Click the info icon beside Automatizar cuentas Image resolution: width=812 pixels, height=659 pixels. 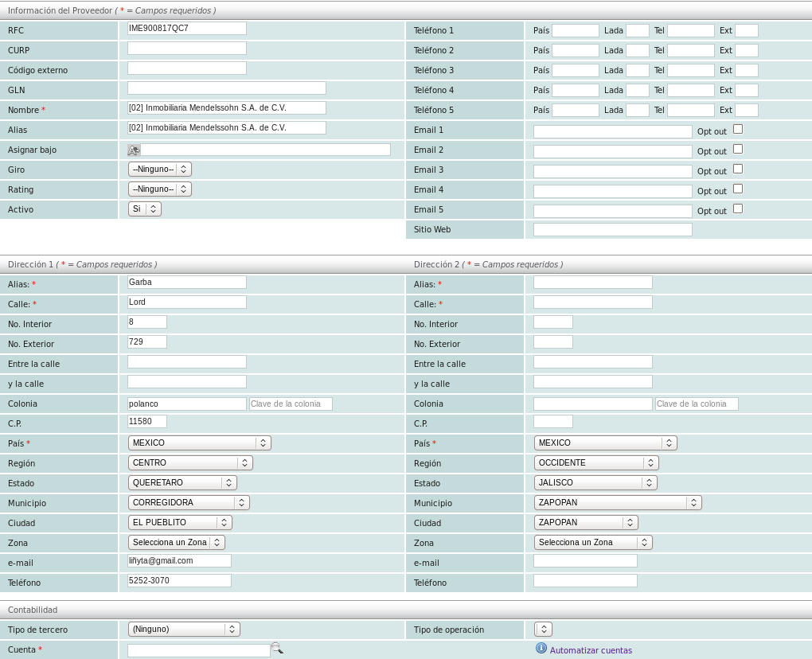[x=541, y=649]
